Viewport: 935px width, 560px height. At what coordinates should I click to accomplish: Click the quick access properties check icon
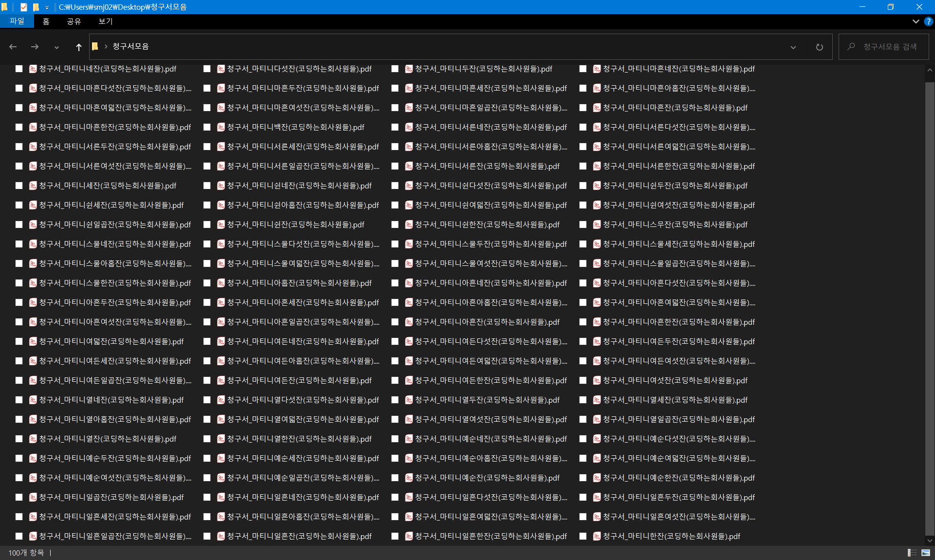click(23, 7)
